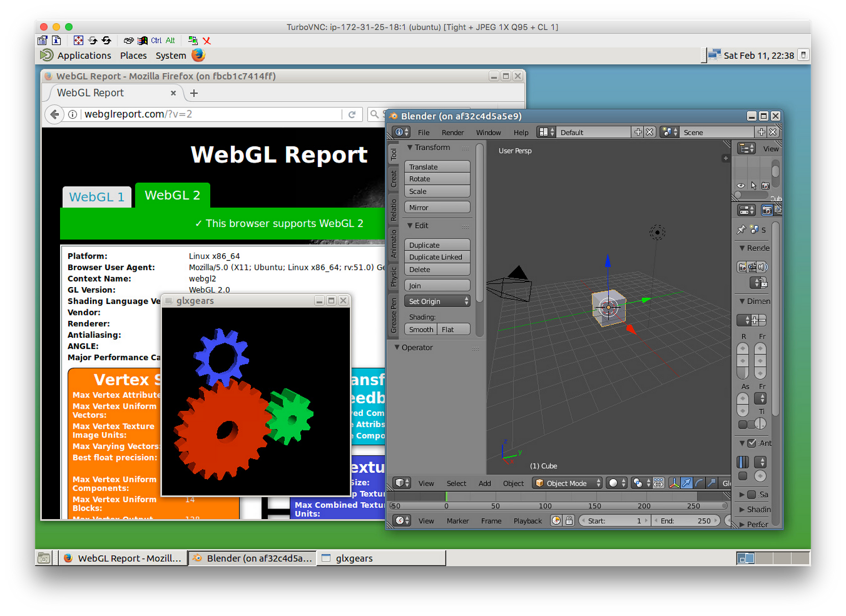The image size is (846, 616).
Task: Open TurboVNC connection options icon
Action: click(42, 41)
